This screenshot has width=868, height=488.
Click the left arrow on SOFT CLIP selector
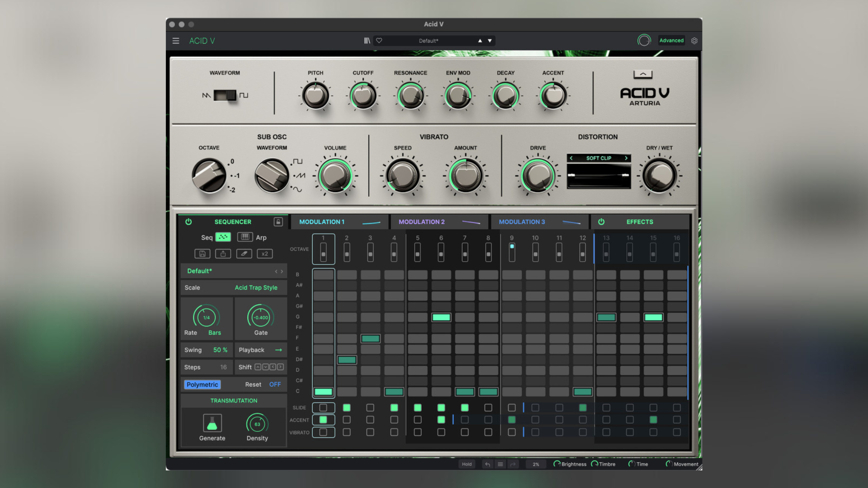pyautogui.click(x=571, y=158)
